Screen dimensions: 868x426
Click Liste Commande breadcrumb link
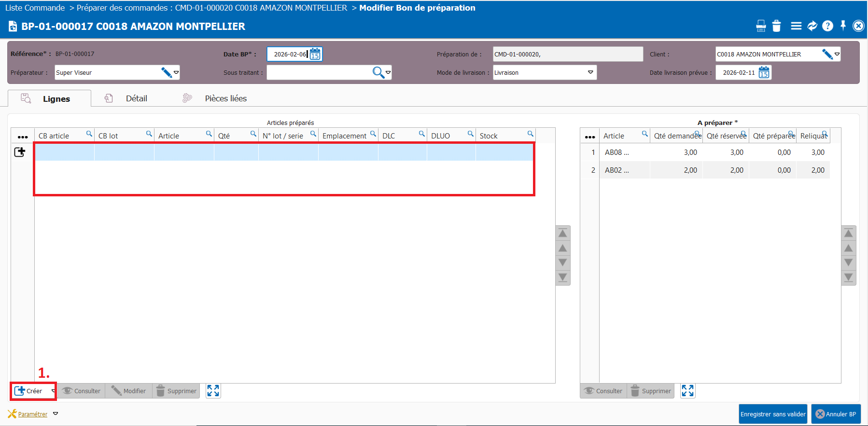[x=35, y=8]
